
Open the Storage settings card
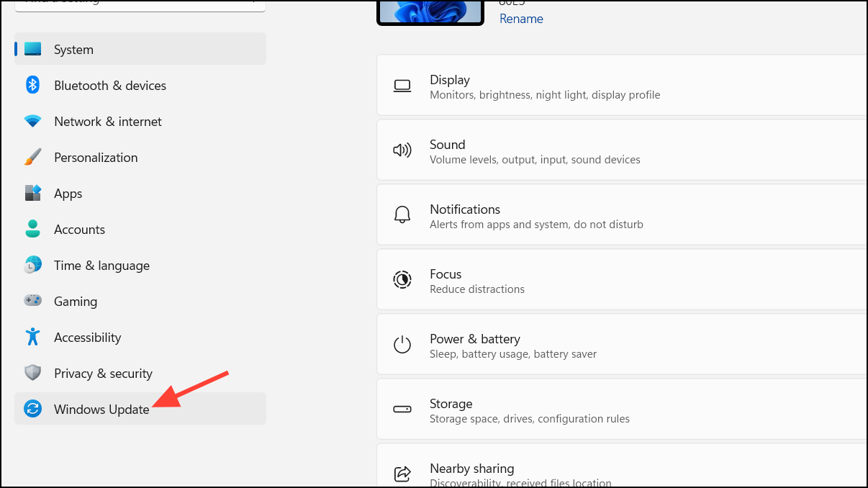pos(622,409)
